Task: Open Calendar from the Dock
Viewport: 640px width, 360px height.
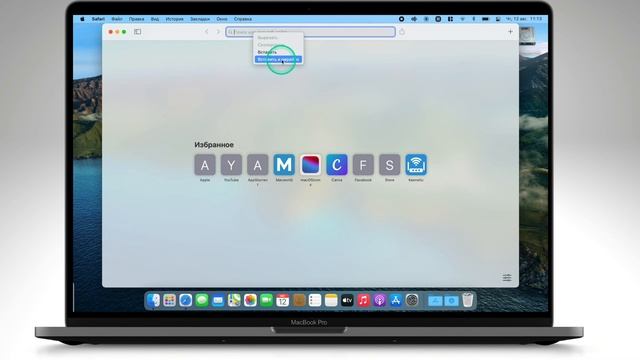Action: [x=282, y=300]
